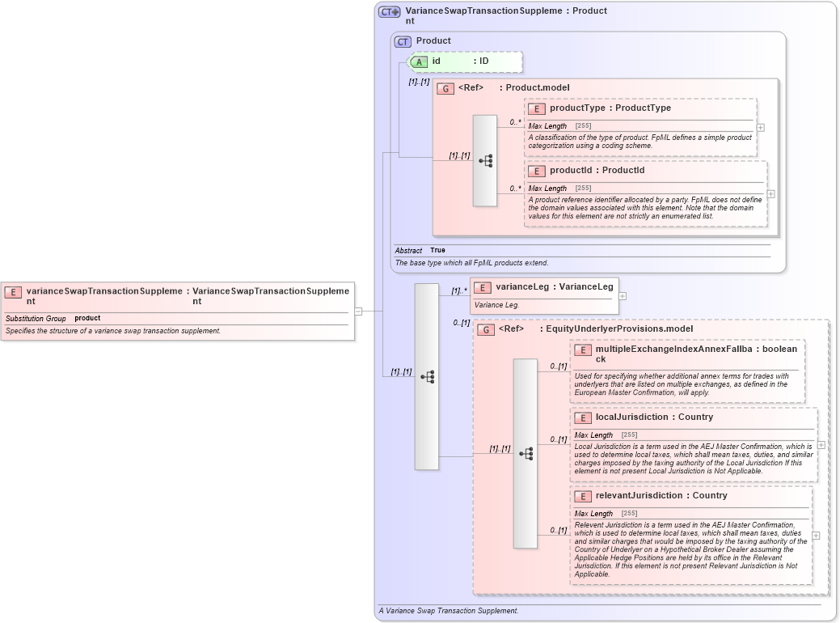840x623 pixels.
Task: Select the 'id : ID' attribute label
Action: click(x=460, y=61)
